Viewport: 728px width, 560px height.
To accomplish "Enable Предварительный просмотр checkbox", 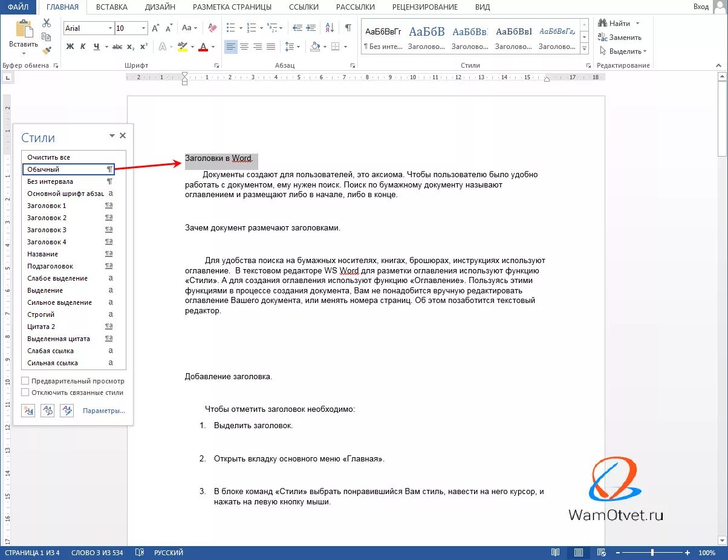I will coord(25,381).
